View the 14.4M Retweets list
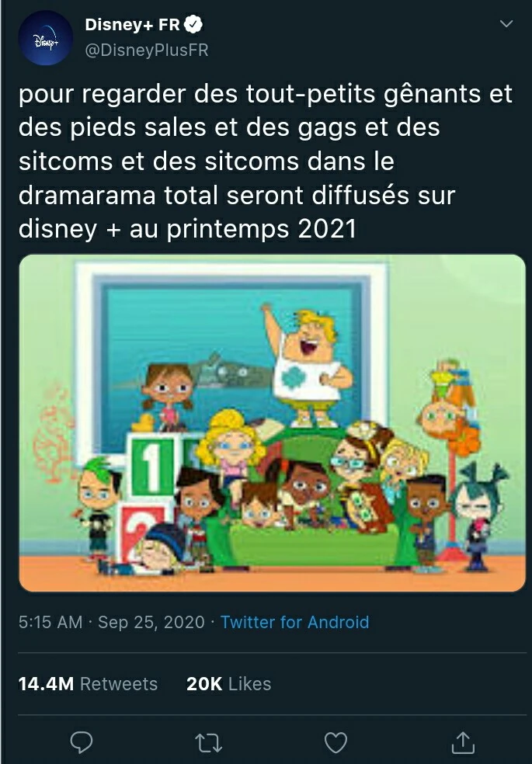 pos(88,684)
